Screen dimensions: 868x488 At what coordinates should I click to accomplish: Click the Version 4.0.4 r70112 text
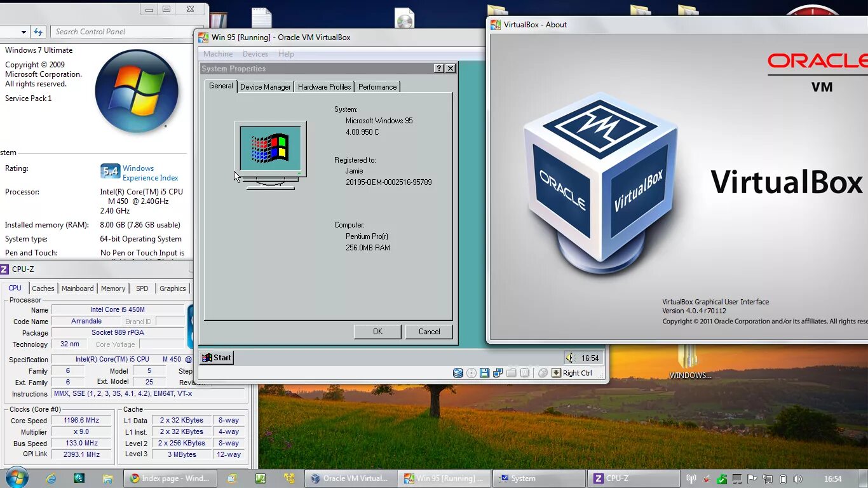[x=695, y=311]
